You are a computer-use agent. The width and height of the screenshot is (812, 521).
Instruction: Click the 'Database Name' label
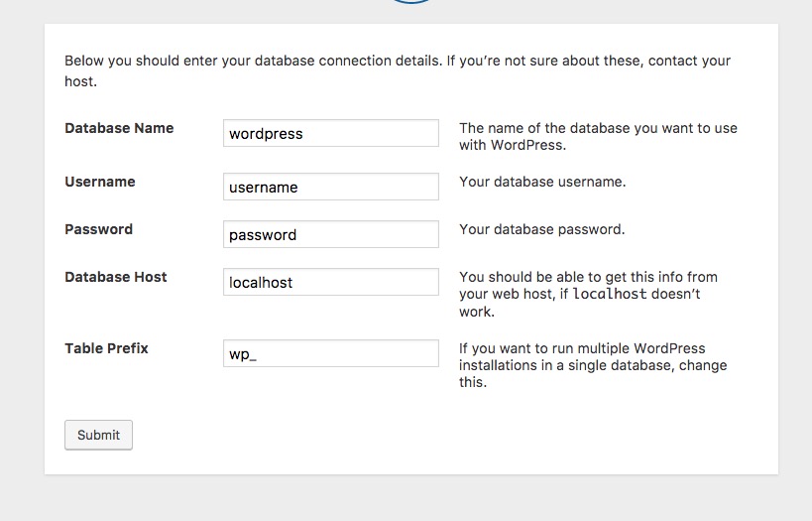119,128
